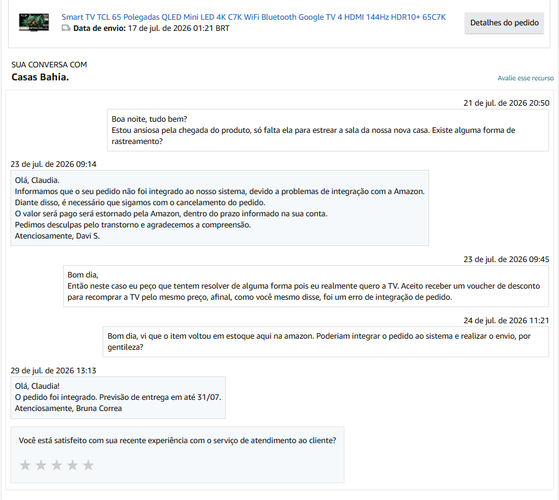Select the message from Davi S. about cancellation
Image resolution: width=559 pixels, height=500 pixels.
coord(220,208)
